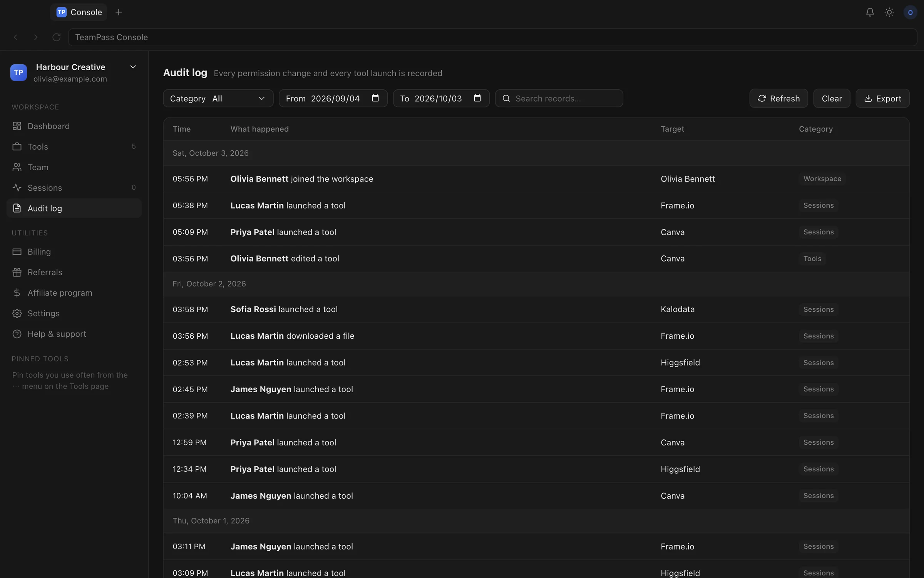924x578 pixels.
Task: Reload the page with the refresh icon
Action: point(56,37)
